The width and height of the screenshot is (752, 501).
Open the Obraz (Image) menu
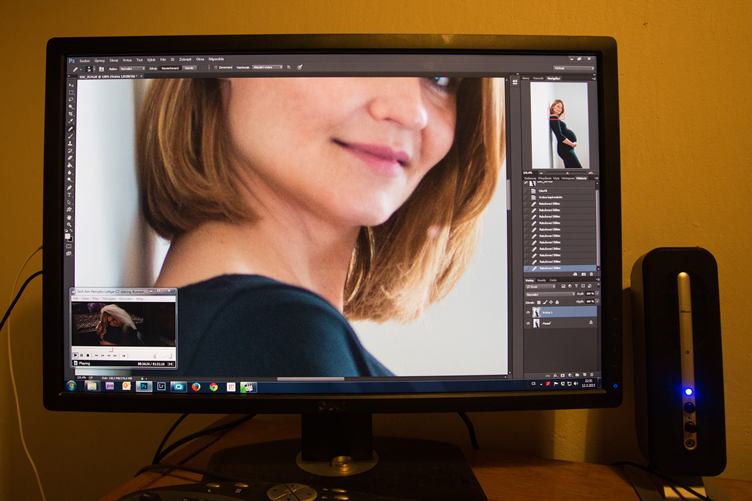coord(114,60)
